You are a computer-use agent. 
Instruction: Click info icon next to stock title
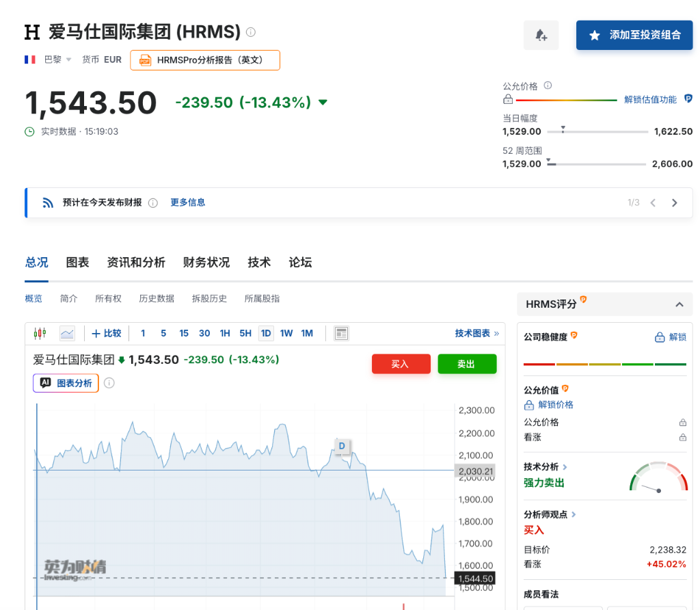point(251,31)
